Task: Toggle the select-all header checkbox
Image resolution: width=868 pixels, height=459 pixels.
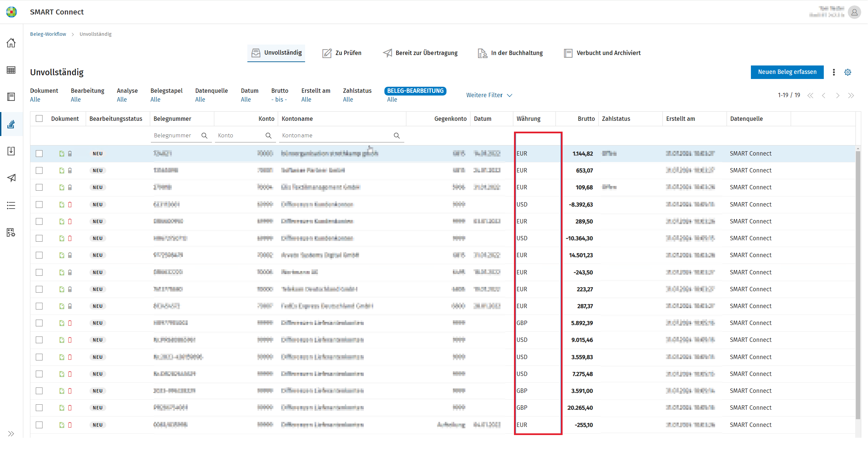Action: pos(39,118)
